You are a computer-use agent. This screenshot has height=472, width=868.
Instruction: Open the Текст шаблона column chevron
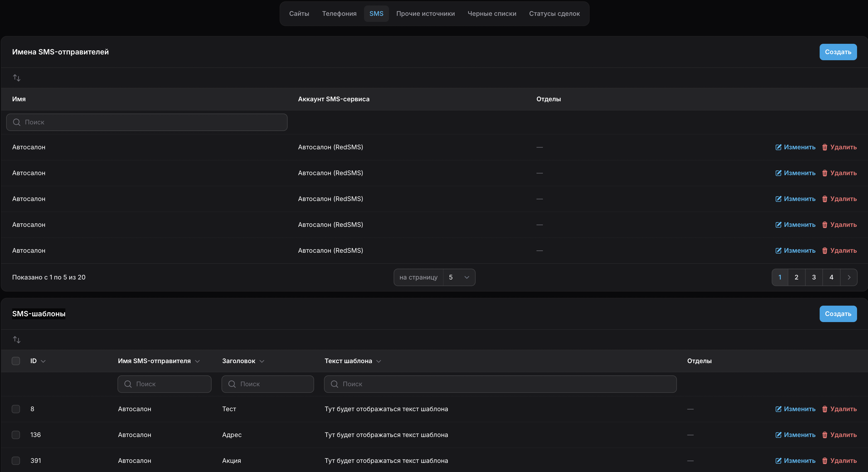click(378, 361)
